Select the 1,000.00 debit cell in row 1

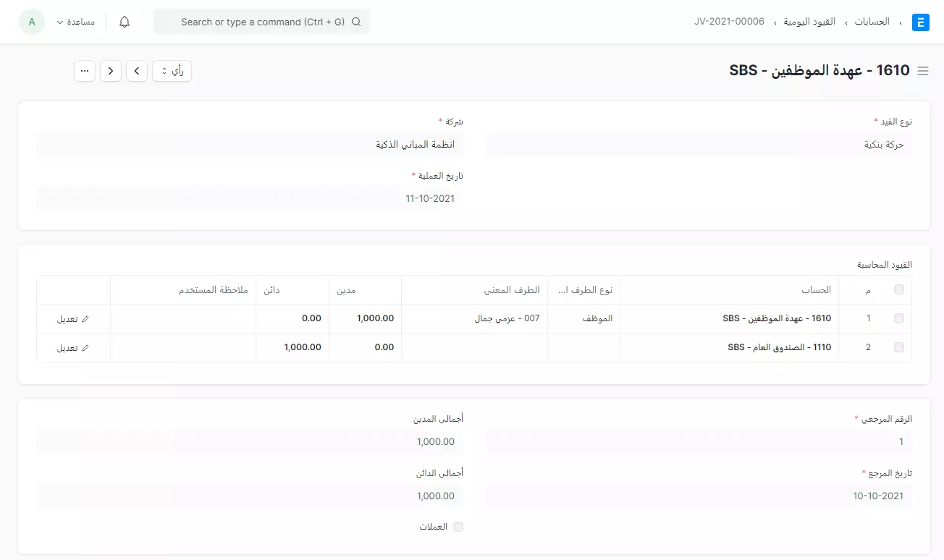(x=366, y=318)
